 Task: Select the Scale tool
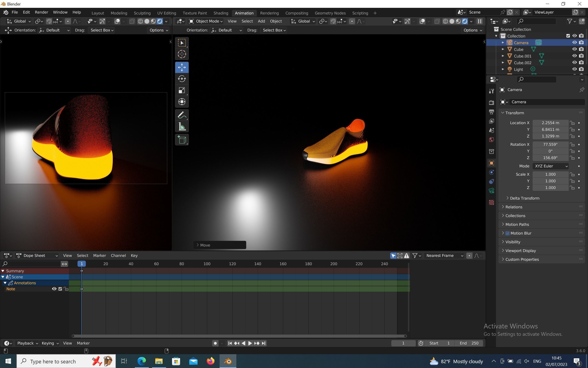(182, 90)
